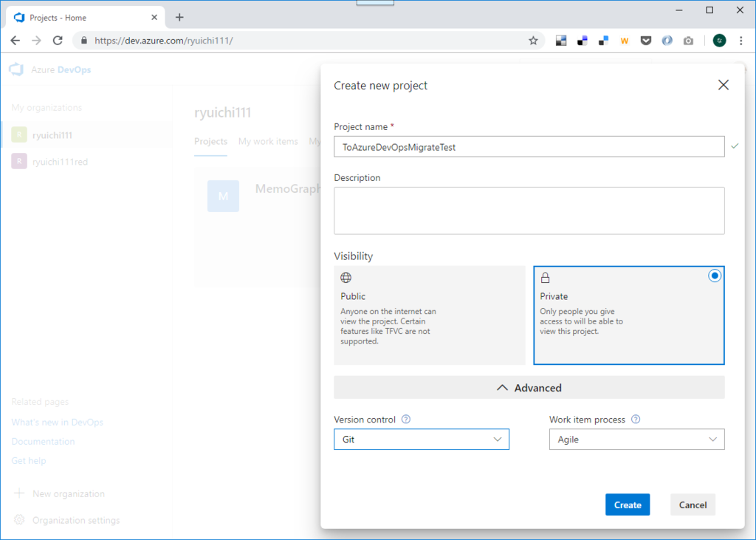The width and height of the screenshot is (756, 540).
Task: Click the first extension icon after star
Action: [561, 41]
